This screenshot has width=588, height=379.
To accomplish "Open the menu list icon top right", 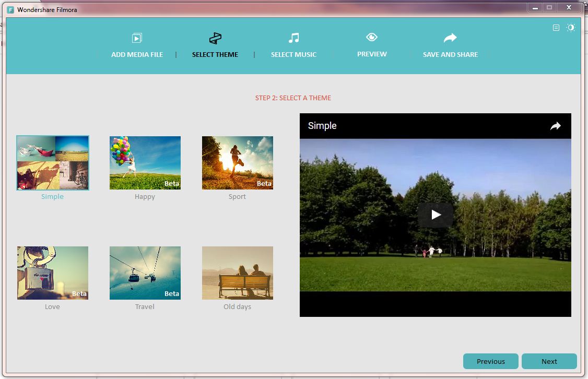I will point(556,28).
